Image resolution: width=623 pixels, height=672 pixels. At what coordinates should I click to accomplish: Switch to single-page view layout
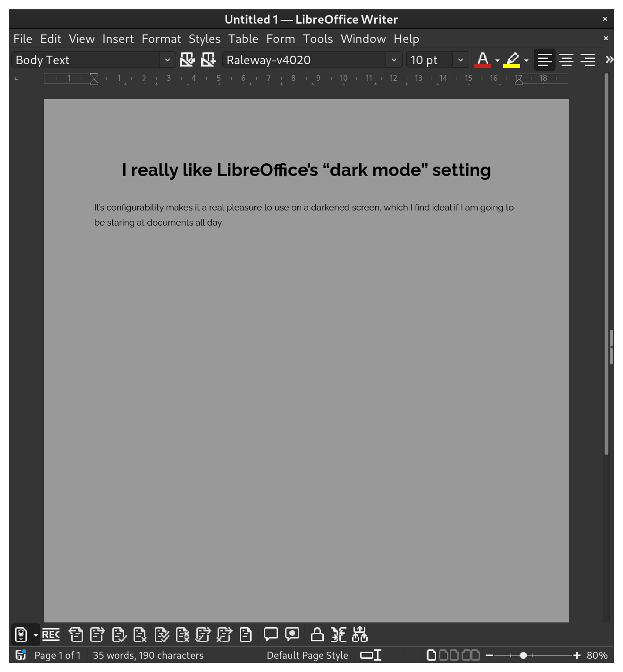431,655
